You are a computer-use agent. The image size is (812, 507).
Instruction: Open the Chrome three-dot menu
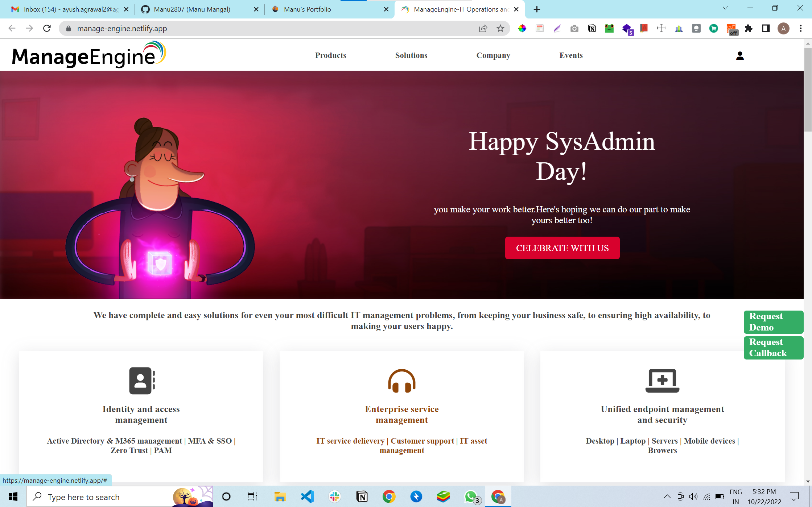pyautogui.click(x=801, y=29)
